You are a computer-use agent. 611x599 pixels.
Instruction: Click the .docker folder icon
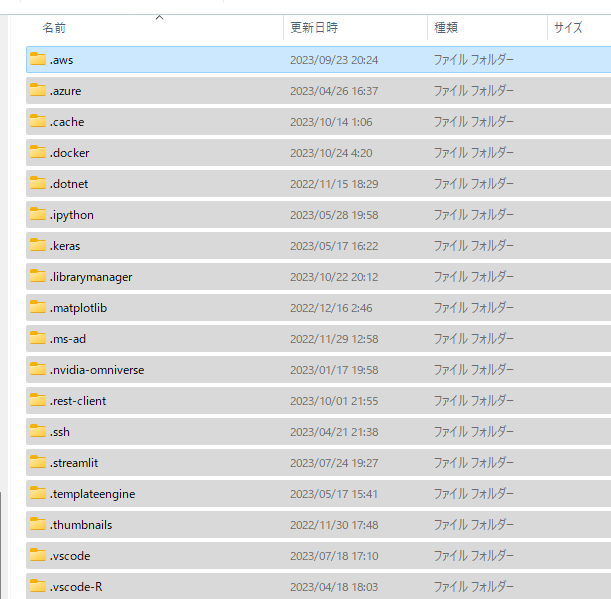pyautogui.click(x=38, y=152)
